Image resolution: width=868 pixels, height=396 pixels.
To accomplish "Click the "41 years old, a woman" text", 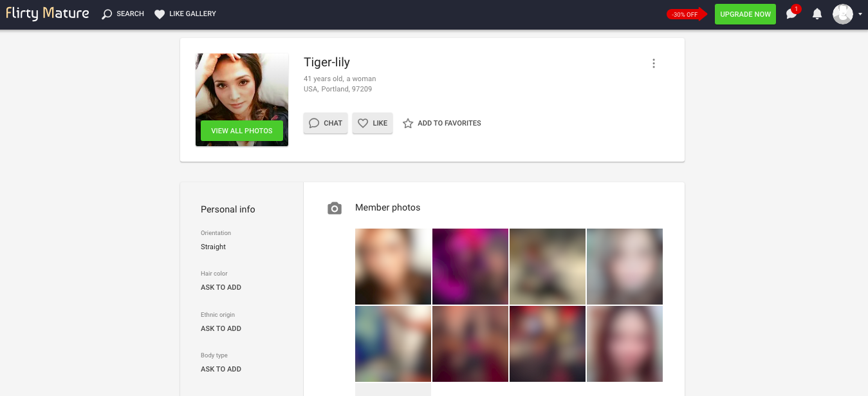I will [x=340, y=79].
